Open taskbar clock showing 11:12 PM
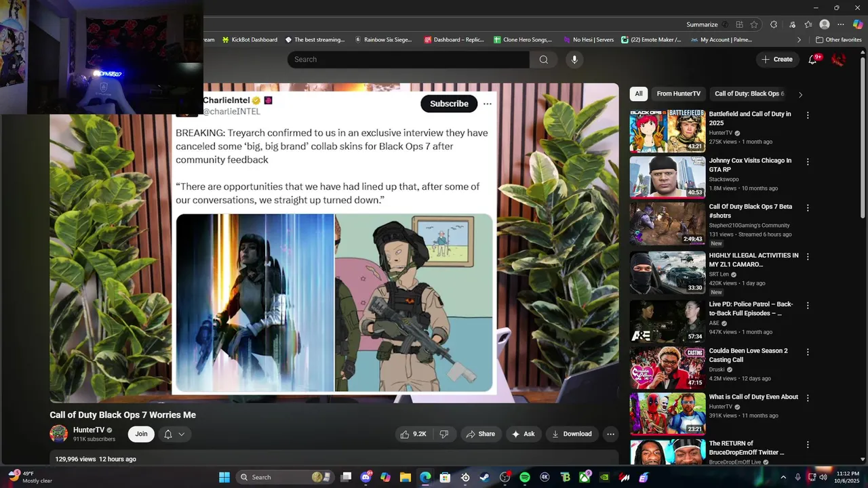The height and width of the screenshot is (488, 868). point(848,477)
